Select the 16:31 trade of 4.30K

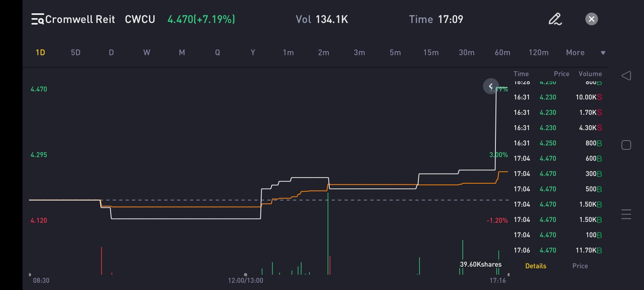[558, 128]
